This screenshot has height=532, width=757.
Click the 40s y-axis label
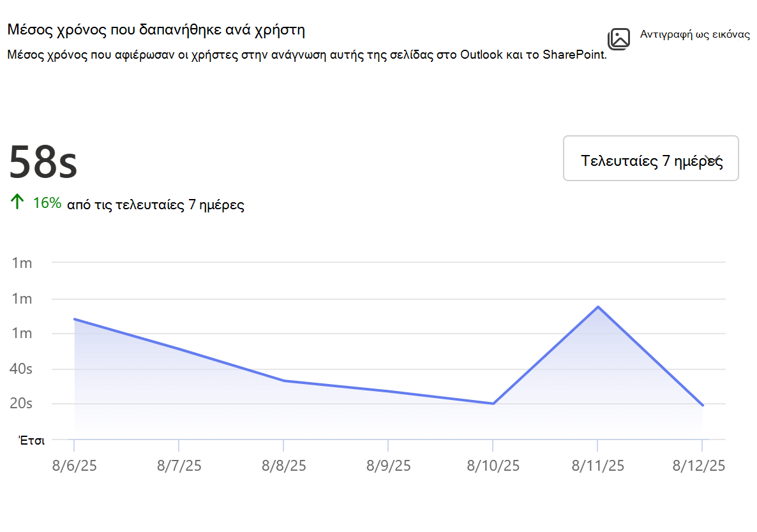[x=21, y=369]
